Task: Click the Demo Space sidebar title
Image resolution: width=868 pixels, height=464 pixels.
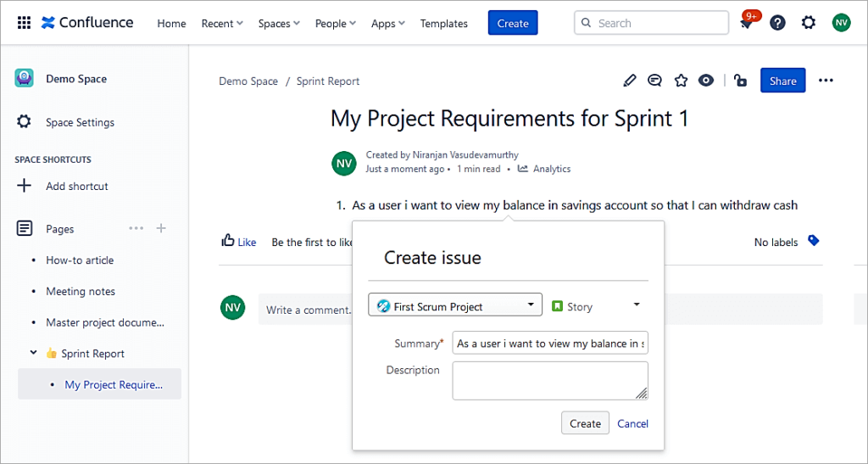Action: point(76,79)
